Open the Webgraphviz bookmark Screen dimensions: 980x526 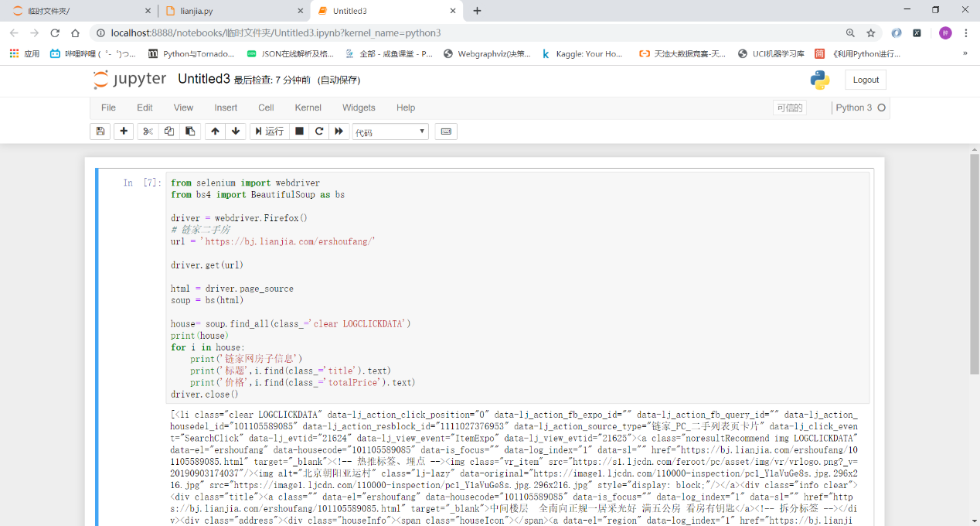click(x=487, y=54)
